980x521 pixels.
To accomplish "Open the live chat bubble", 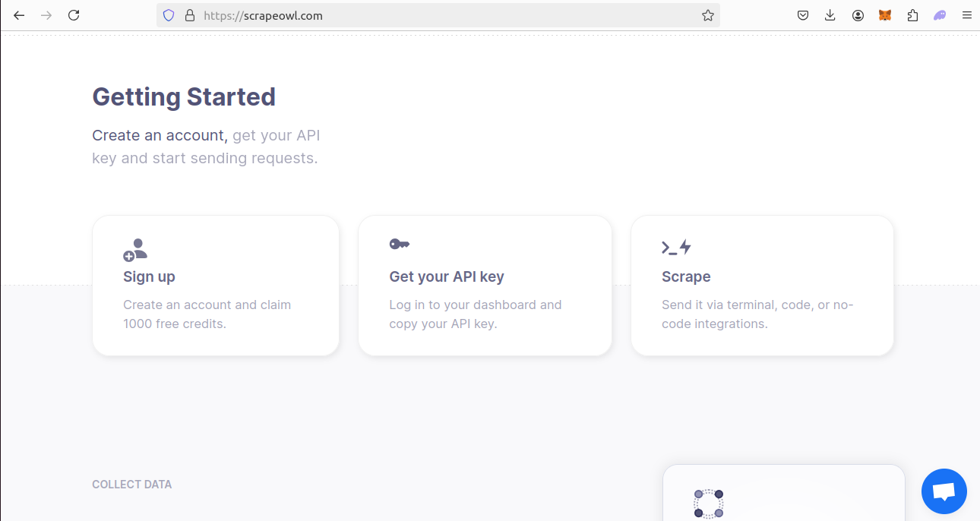I will point(944,491).
